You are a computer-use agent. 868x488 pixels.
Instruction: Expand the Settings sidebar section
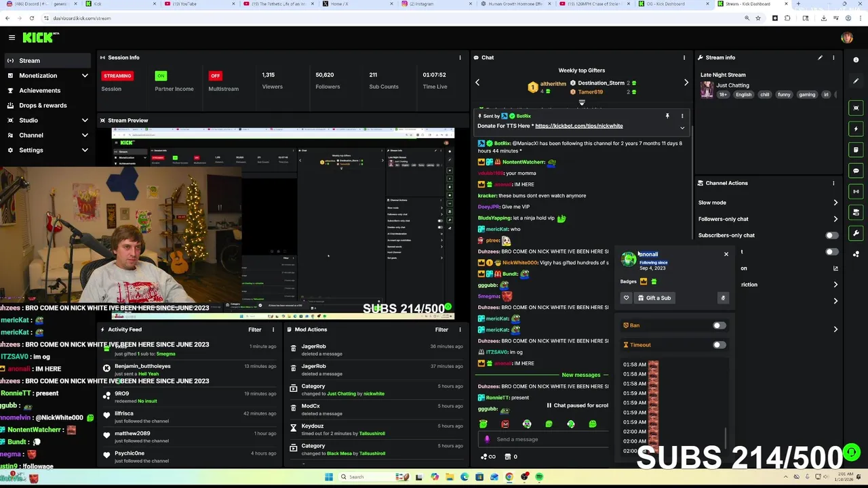coord(85,150)
